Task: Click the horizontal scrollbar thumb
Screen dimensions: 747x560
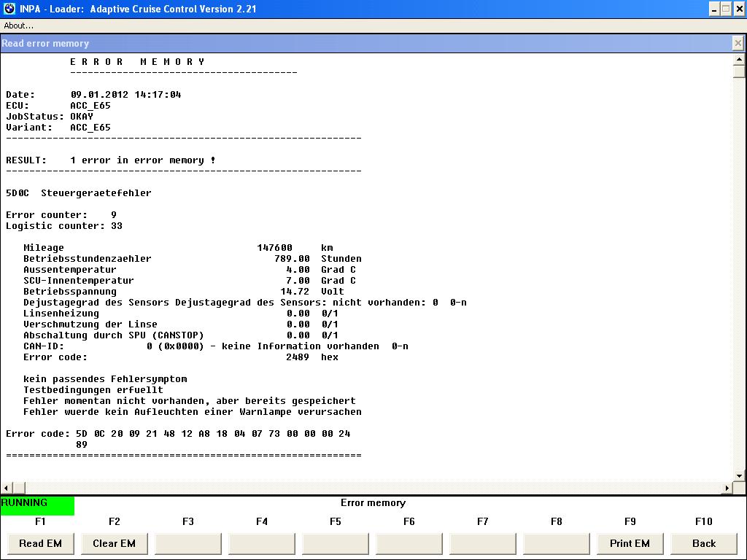Action: 19,488
